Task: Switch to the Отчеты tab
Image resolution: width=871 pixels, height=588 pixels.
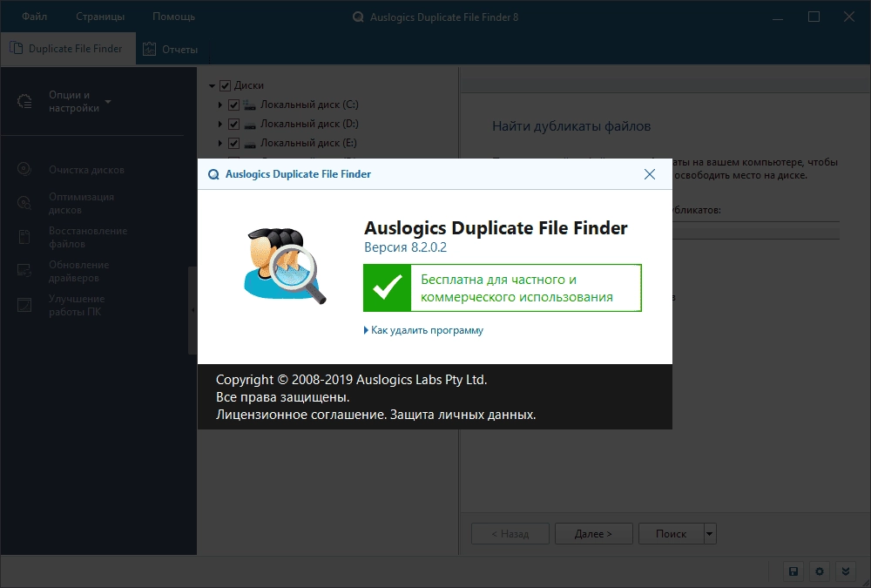Action: click(171, 50)
